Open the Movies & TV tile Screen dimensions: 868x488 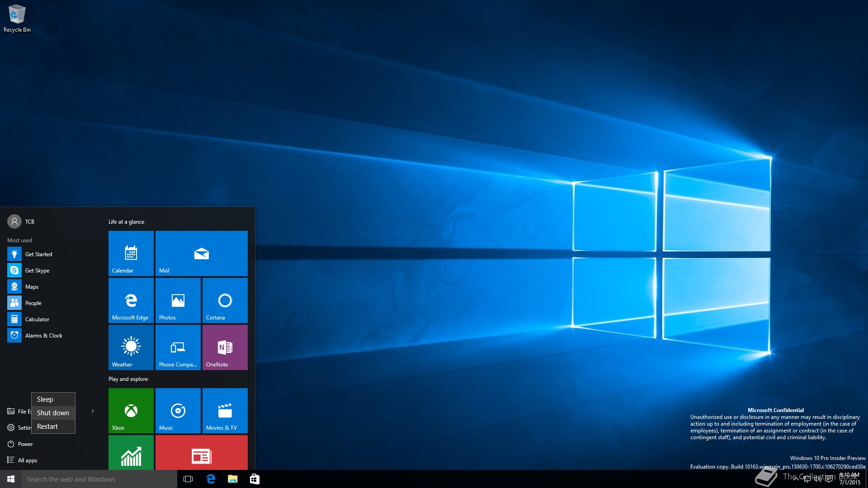pos(225,411)
